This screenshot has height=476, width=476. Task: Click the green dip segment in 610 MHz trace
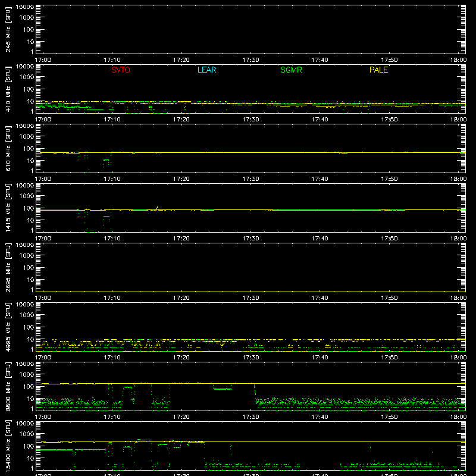click(106, 159)
